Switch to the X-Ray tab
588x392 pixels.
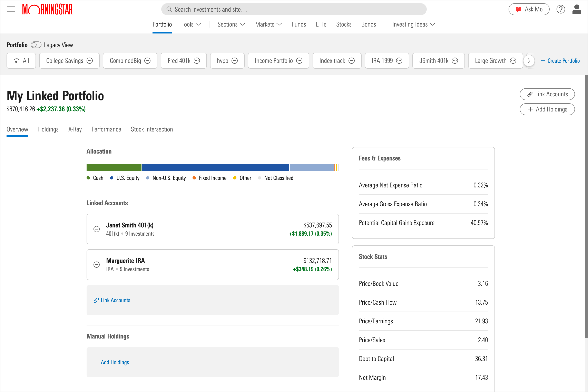(75, 129)
